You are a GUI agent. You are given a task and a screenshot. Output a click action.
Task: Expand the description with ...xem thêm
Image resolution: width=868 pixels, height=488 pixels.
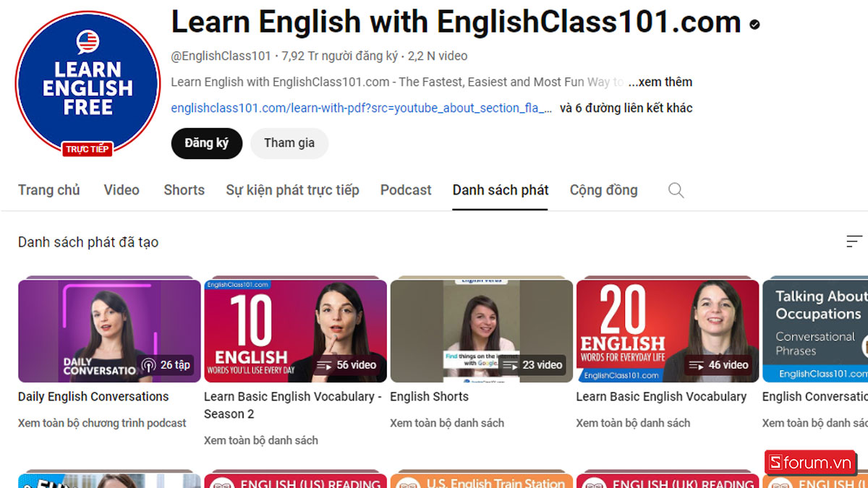(x=660, y=82)
